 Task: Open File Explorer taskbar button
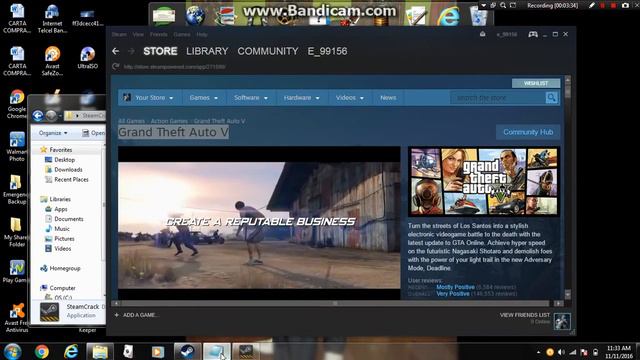(100, 351)
